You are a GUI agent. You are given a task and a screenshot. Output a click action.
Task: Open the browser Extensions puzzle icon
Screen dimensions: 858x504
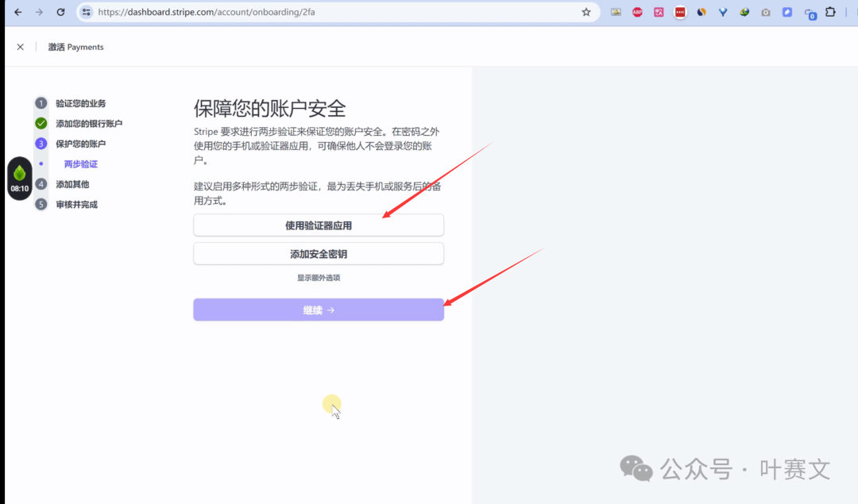[x=831, y=13]
